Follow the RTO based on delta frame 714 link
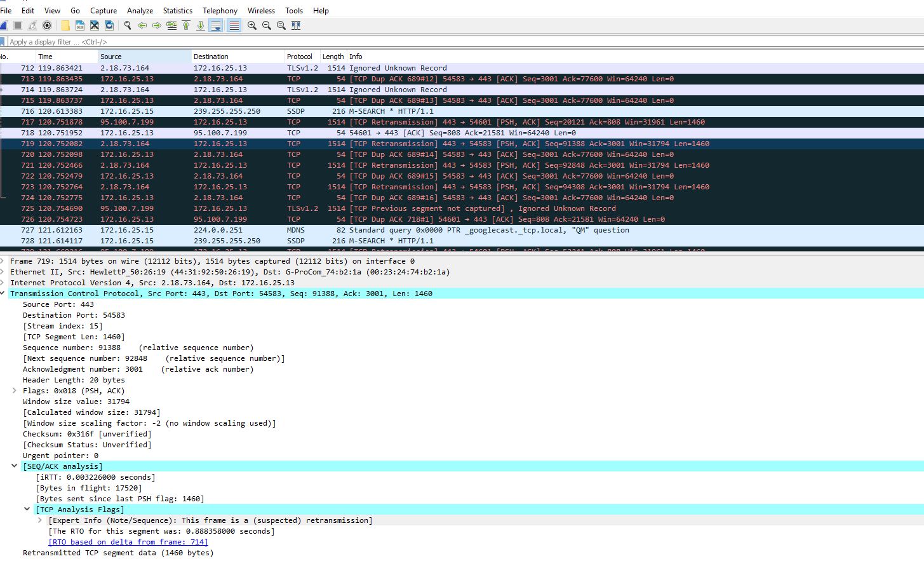Image resolution: width=924 pixels, height=568 pixels. click(128, 542)
